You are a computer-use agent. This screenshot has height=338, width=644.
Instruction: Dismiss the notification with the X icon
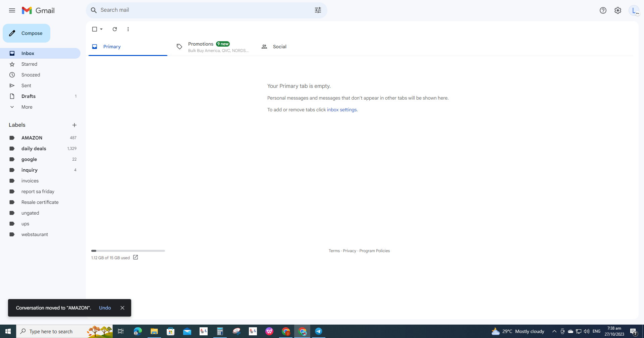coord(122,308)
